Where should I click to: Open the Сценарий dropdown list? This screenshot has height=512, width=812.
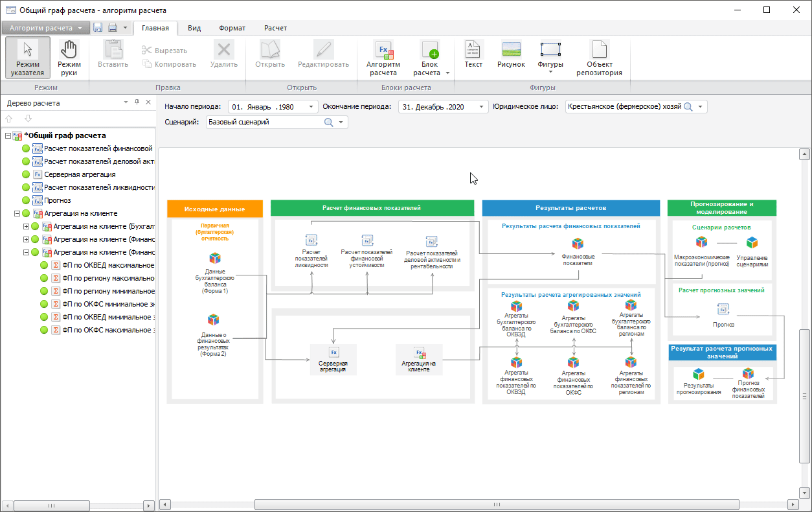[341, 122]
